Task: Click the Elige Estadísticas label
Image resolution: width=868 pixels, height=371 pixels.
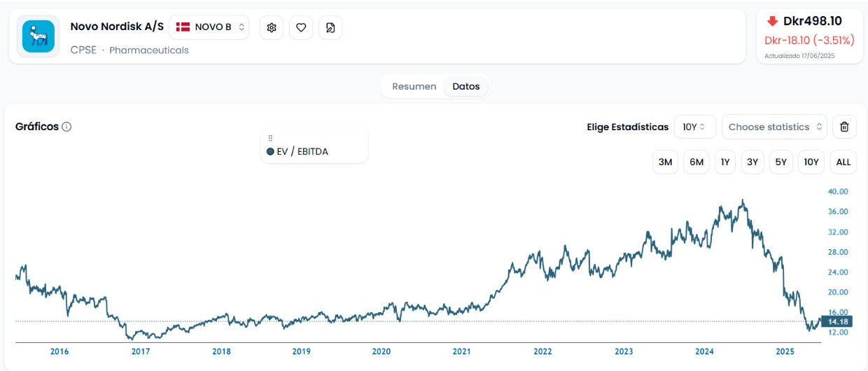Action: tap(628, 127)
